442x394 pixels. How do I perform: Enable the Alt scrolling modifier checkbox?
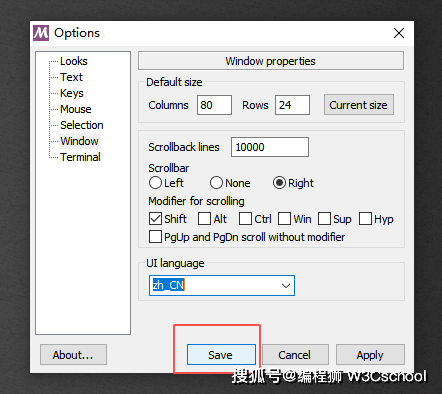tap(204, 219)
